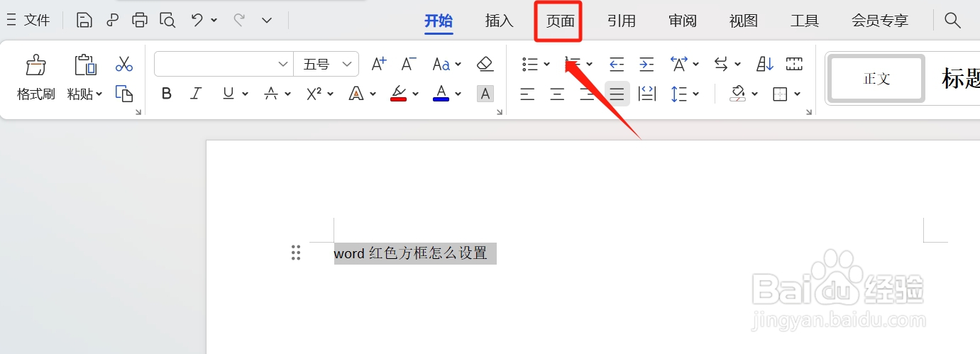Click the line spacing icon

point(678,93)
